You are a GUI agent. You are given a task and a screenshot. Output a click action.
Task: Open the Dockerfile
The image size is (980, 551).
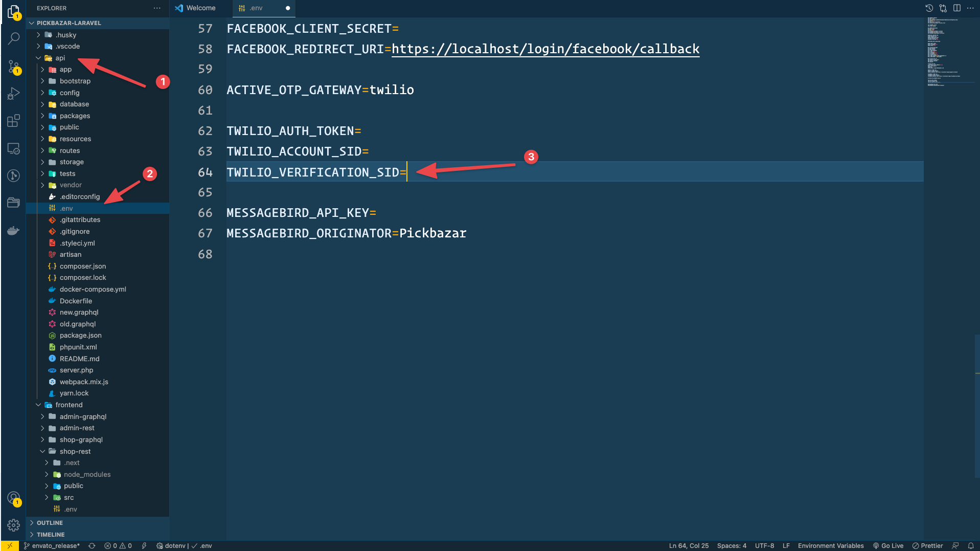tap(98, 301)
